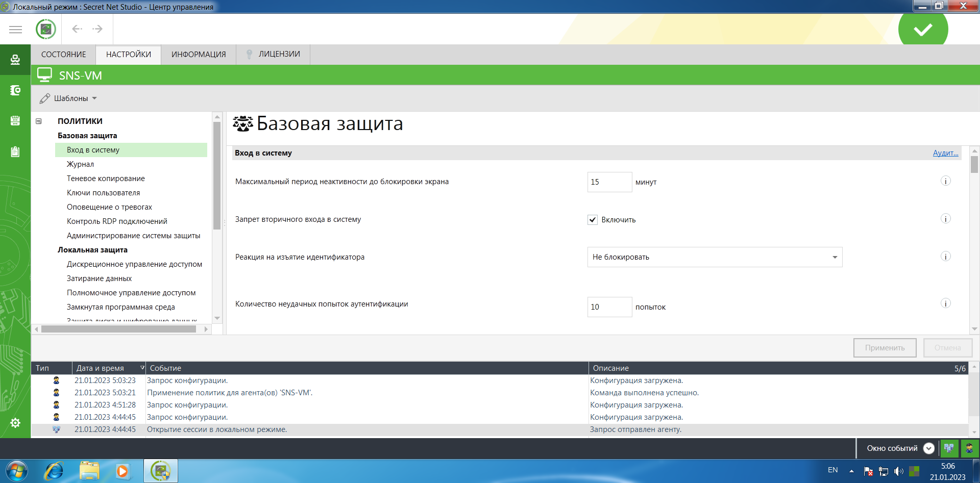
Task: Collapse the Политики tree node
Action: pyautogui.click(x=39, y=121)
